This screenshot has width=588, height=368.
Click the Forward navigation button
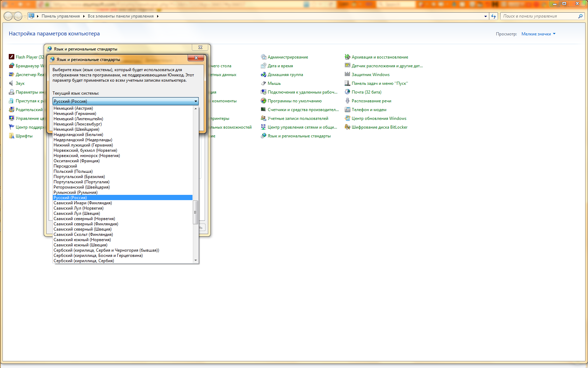point(18,16)
